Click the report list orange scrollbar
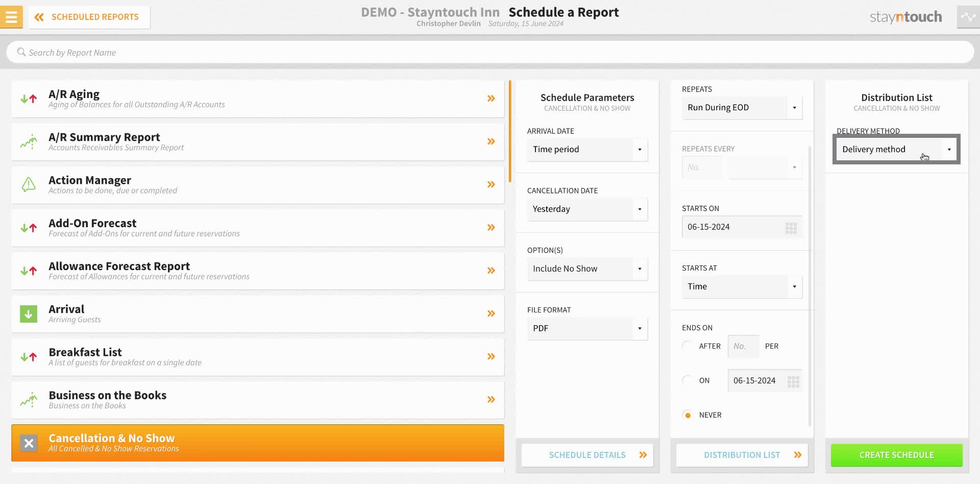This screenshot has height=484, width=980. click(509, 131)
